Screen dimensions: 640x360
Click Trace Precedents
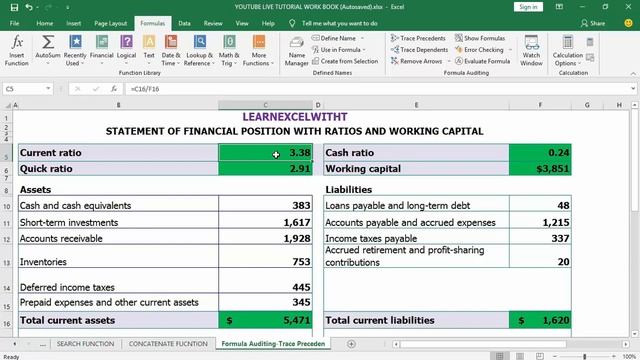pyautogui.click(x=418, y=38)
